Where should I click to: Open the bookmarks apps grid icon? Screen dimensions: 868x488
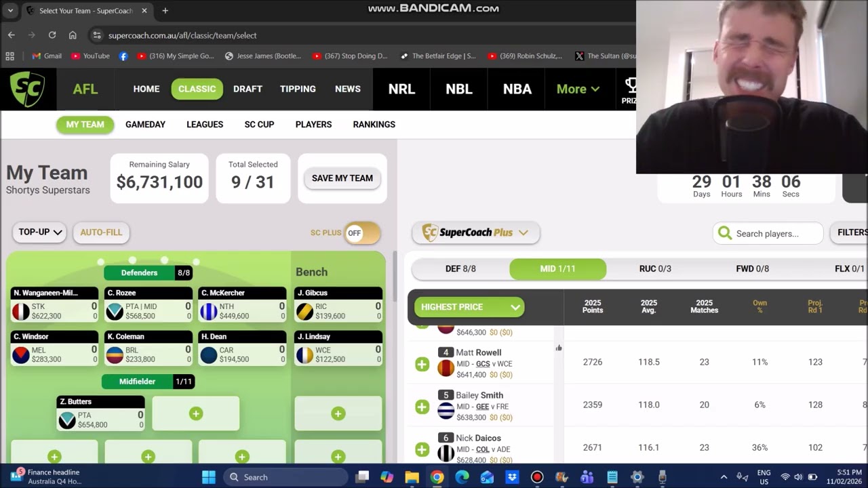(9, 56)
